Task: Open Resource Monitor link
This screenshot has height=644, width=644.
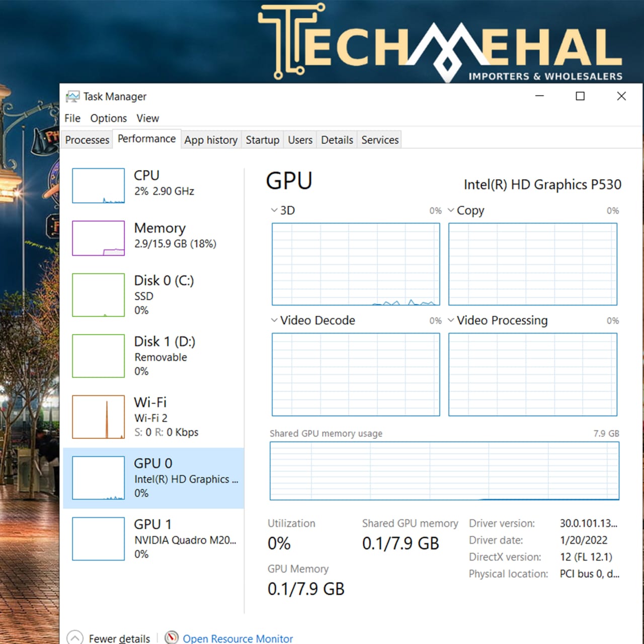Action: (x=237, y=638)
